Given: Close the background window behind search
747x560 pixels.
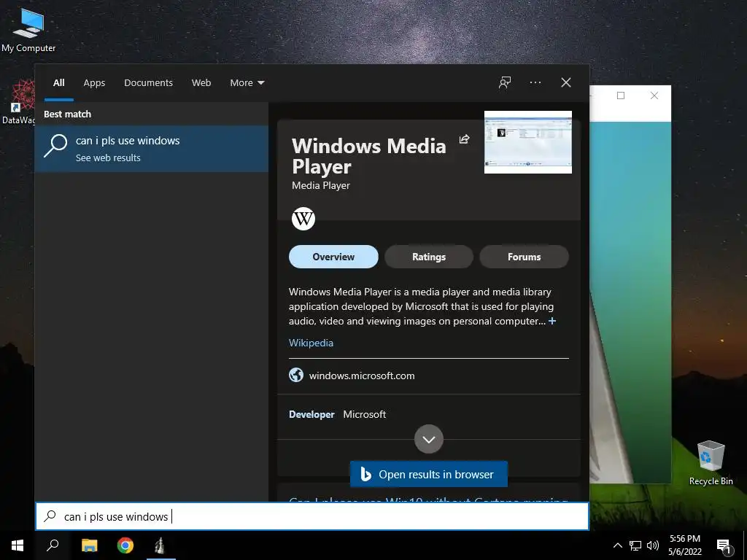Looking at the screenshot, I should pyautogui.click(x=654, y=96).
